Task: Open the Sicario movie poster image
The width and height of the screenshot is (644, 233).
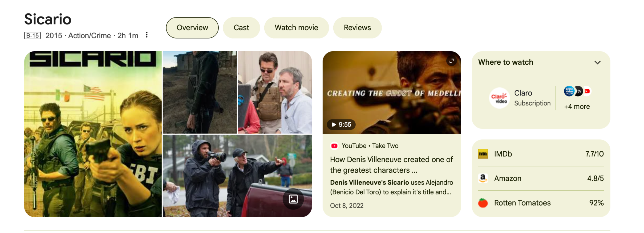Action: [93, 134]
